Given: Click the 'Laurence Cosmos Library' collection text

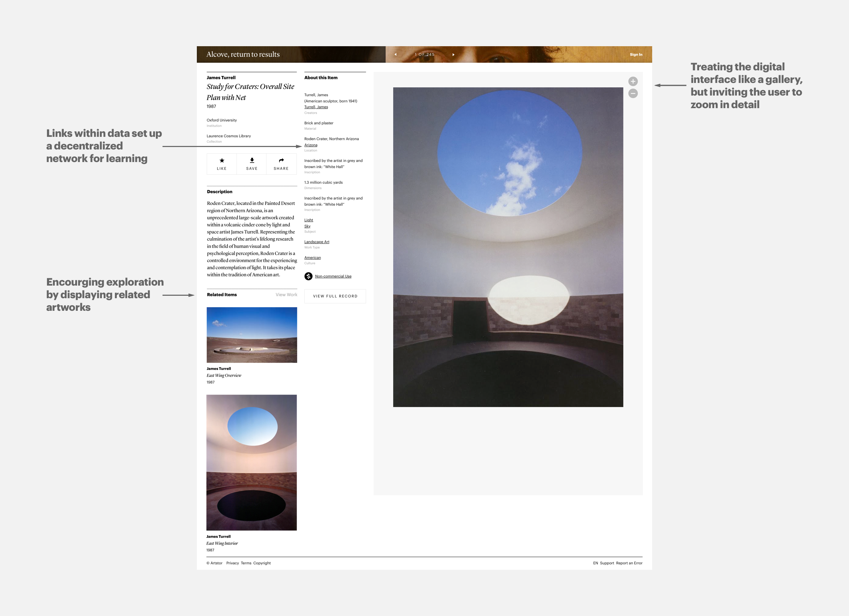Looking at the screenshot, I should 229,136.
